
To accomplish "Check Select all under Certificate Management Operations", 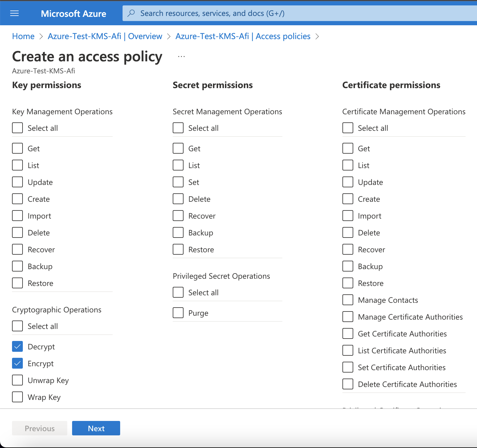I will [x=348, y=128].
